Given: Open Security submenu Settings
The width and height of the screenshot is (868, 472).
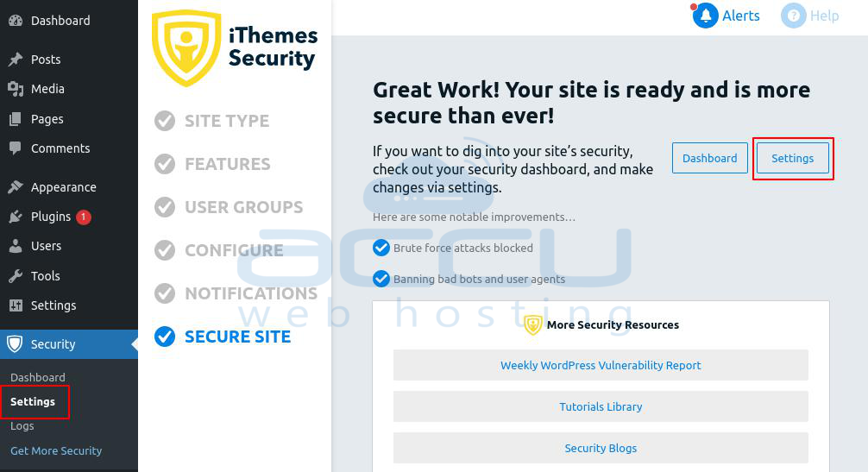Looking at the screenshot, I should [x=33, y=402].
